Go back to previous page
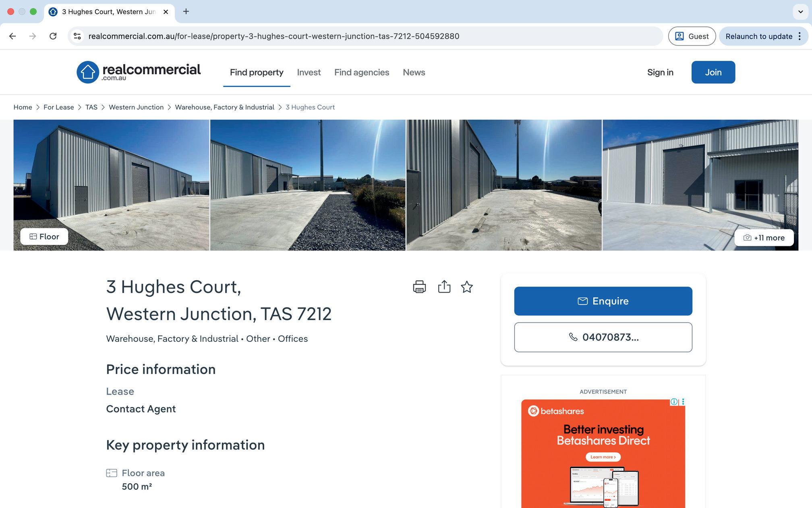This screenshot has height=508, width=812. (12, 36)
